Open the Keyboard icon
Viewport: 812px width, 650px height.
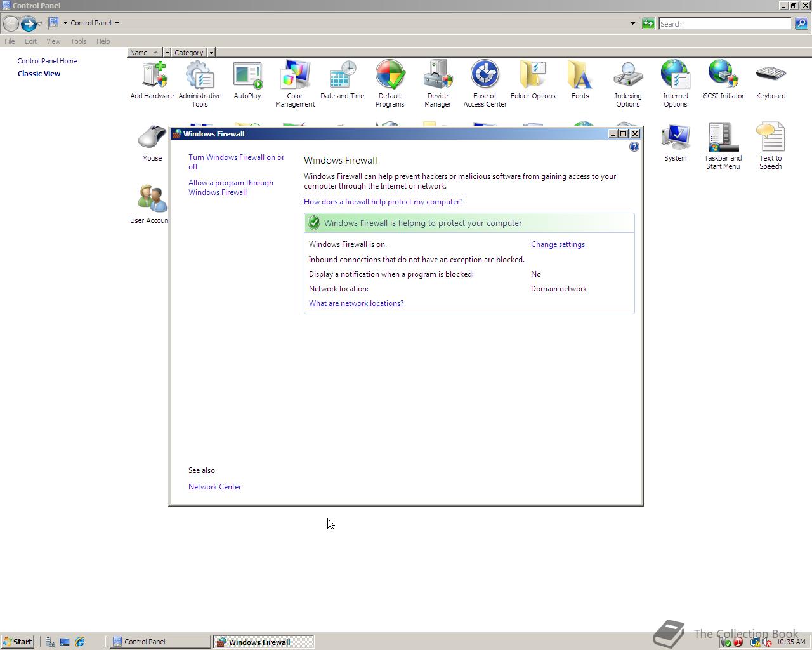click(771, 81)
